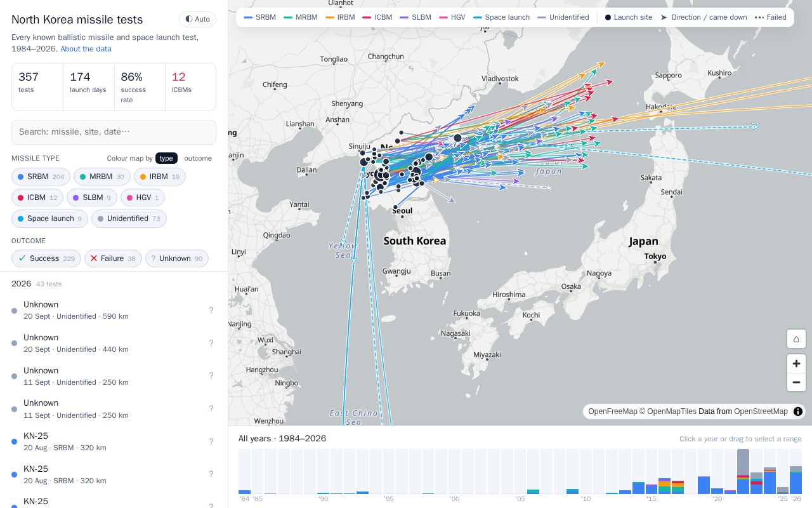
Task: Toggle the MRBM filter chip
Action: (102, 177)
